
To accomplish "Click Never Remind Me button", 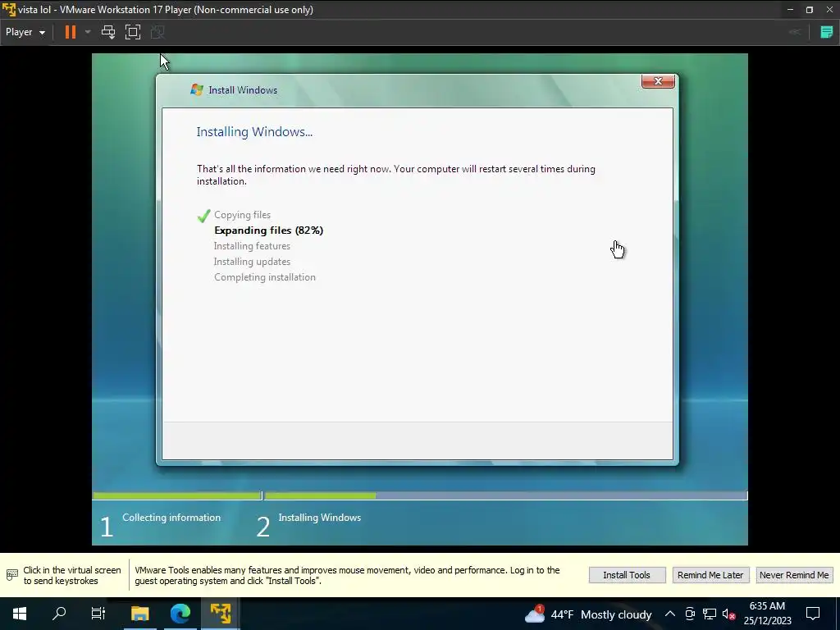I will (x=794, y=575).
